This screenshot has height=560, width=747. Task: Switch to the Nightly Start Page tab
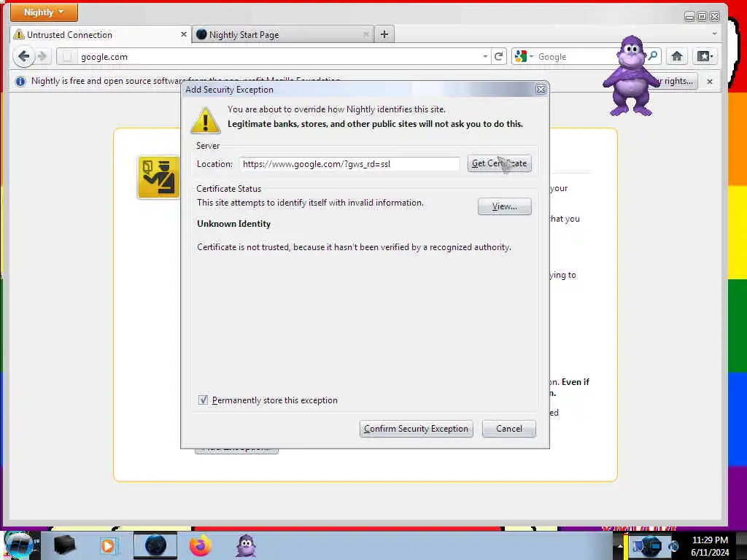point(283,35)
